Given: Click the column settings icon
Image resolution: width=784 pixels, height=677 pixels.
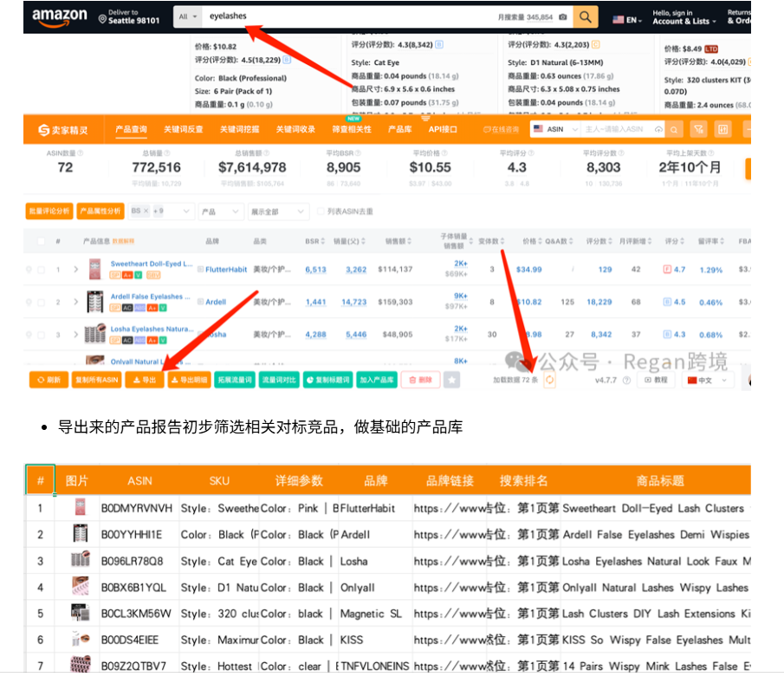Looking at the screenshot, I should tap(723, 130).
